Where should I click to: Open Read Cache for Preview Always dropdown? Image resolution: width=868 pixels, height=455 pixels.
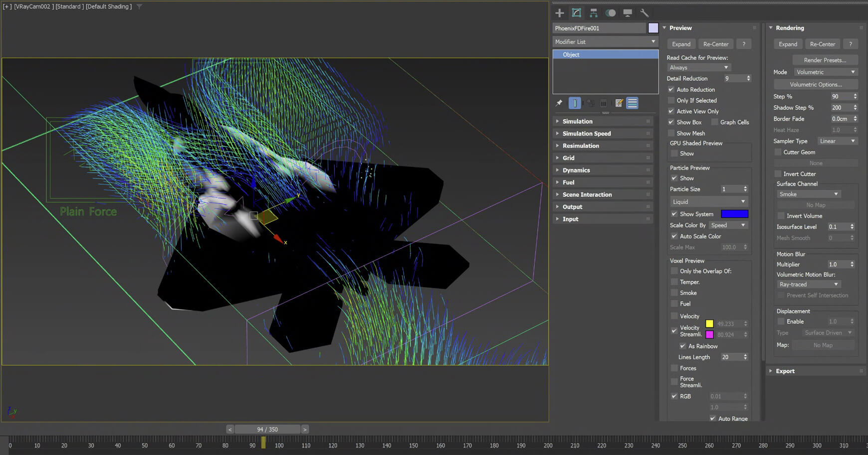click(698, 67)
